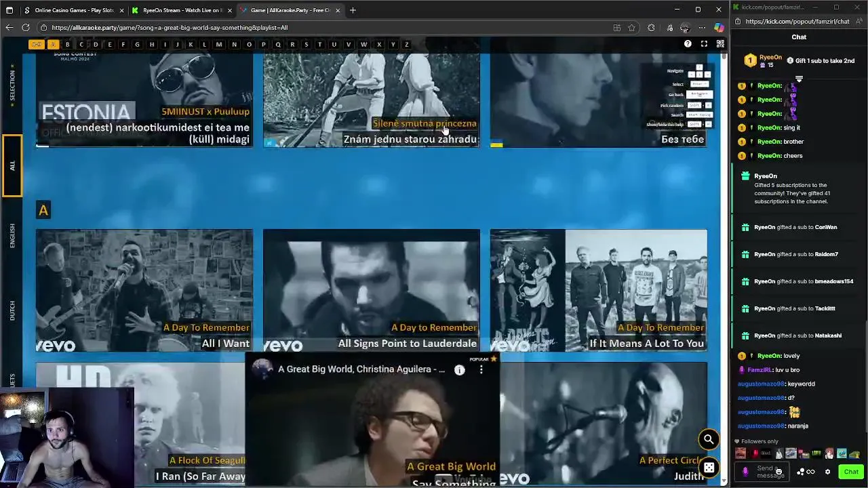Click the split screen icon in address bar

[x=616, y=28]
